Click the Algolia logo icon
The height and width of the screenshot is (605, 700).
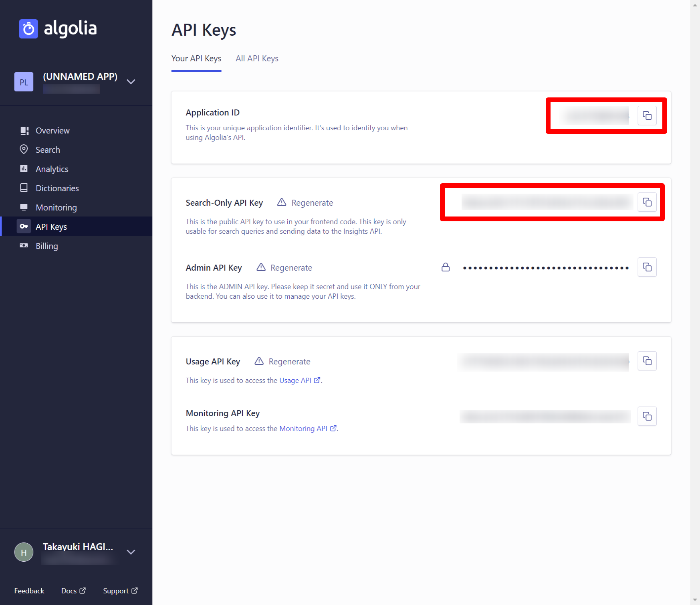pyautogui.click(x=28, y=29)
